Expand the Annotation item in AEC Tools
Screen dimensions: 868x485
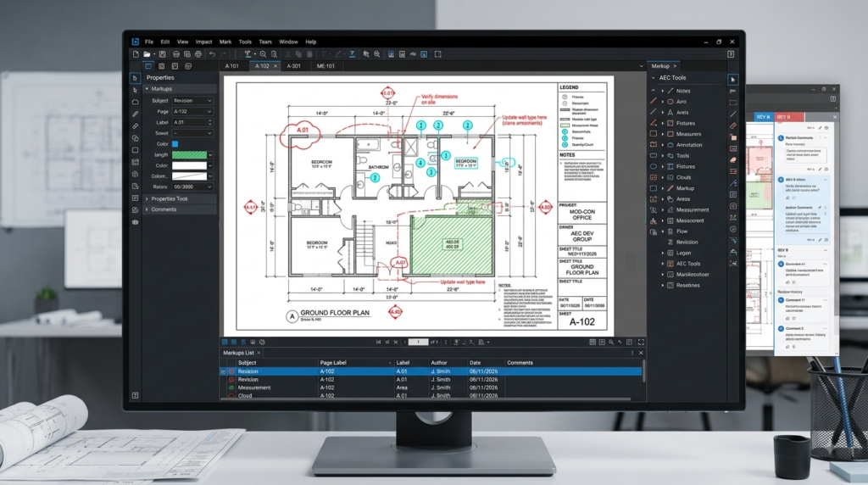tap(663, 145)
